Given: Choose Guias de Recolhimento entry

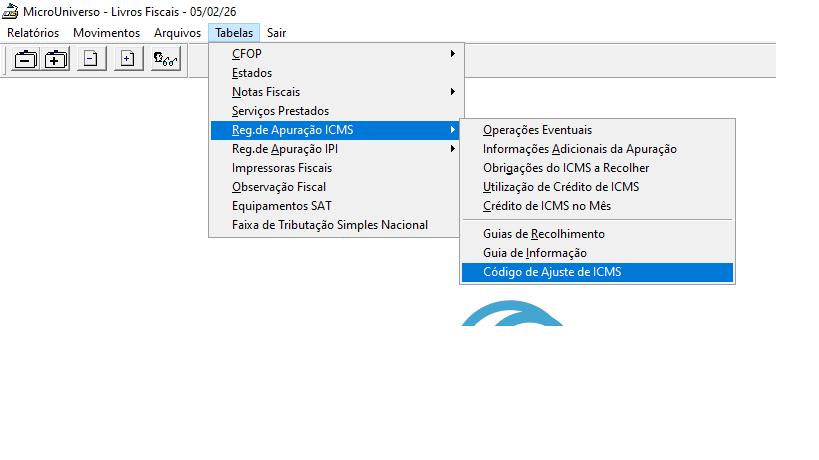Looking at the screenshot, I should coord(543,234).
